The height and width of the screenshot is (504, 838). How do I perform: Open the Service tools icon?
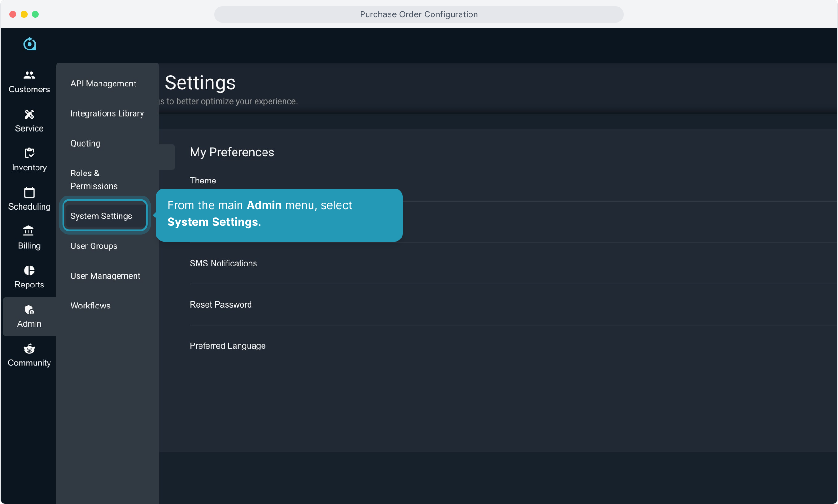(29, 114)
